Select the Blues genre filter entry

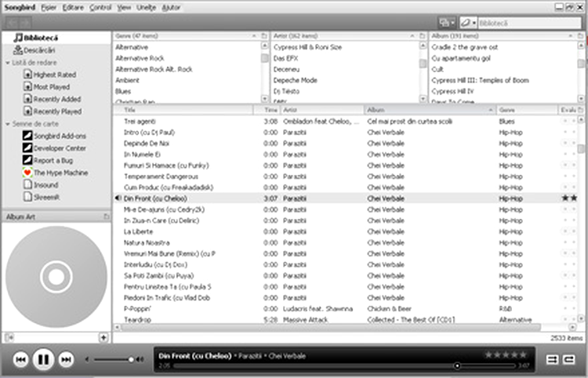click(187, 91)
